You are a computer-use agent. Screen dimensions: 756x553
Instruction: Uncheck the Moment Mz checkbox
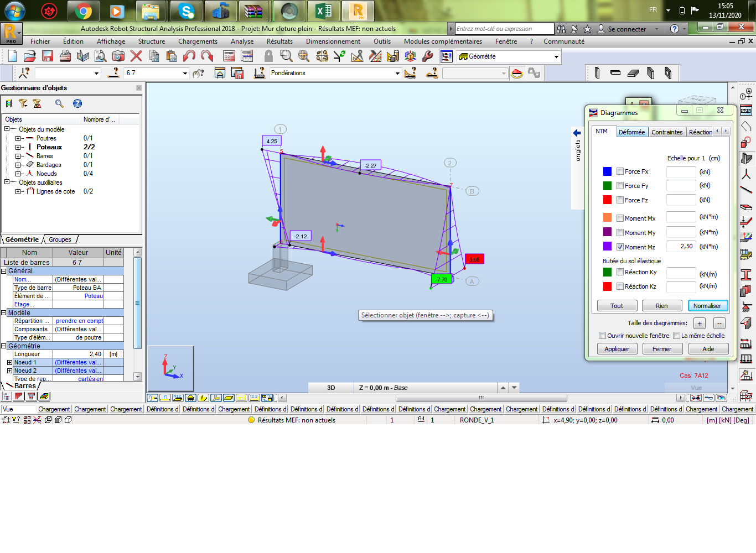pyautogui.click(x=620, y=247)
